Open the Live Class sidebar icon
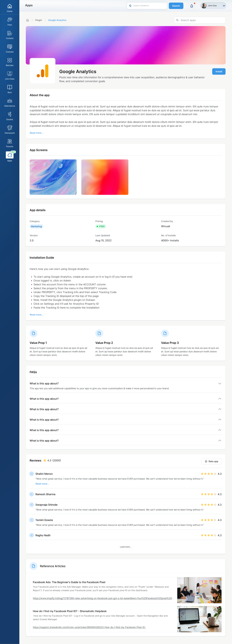 point(10,73)
